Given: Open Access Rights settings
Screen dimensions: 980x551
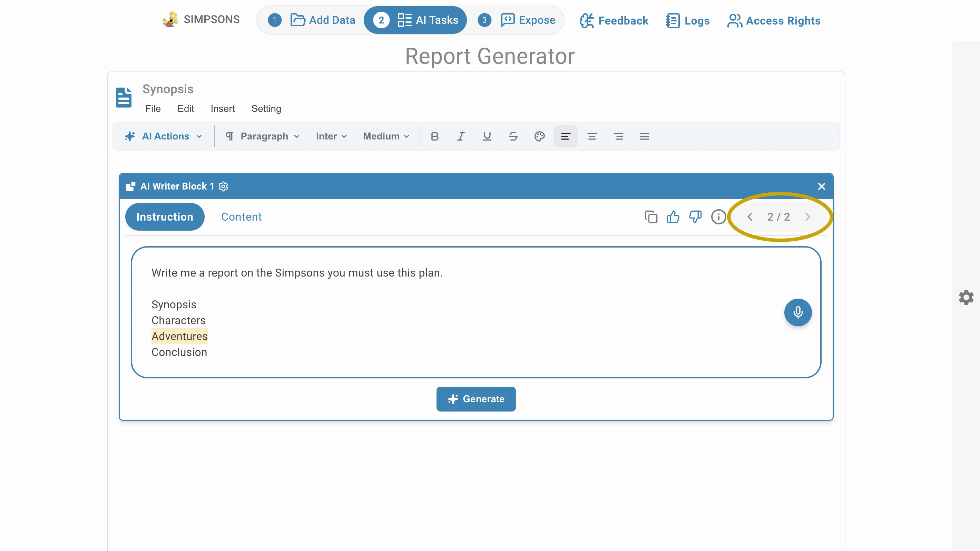Looking at the screenshot, I should 774,21.
